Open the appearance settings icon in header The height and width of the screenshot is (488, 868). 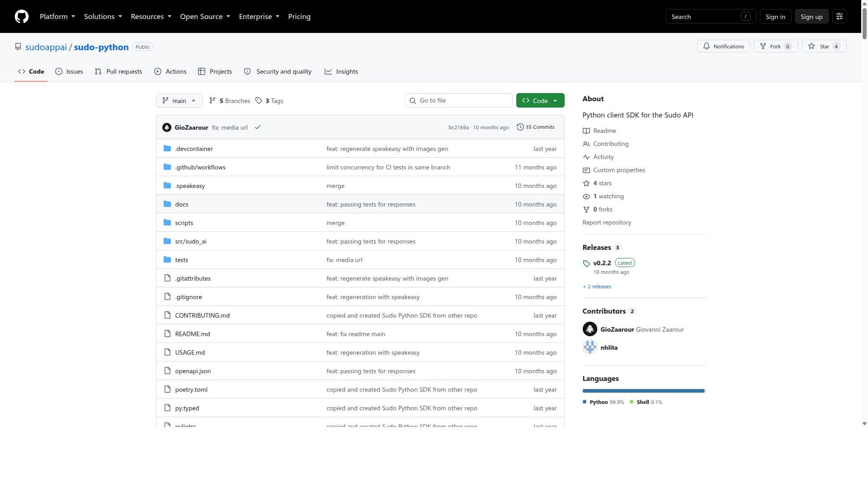click(840, 17)
